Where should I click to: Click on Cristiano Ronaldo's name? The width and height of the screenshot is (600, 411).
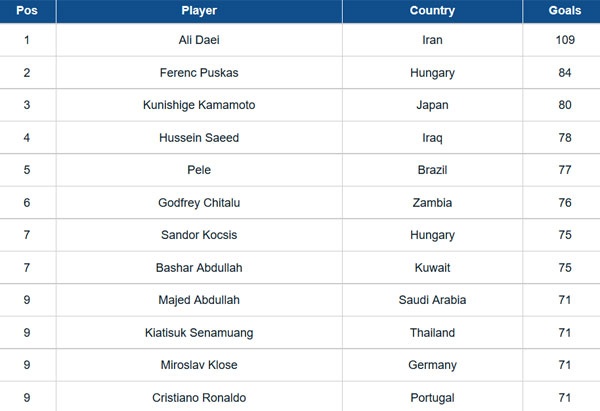pos(199,398)
